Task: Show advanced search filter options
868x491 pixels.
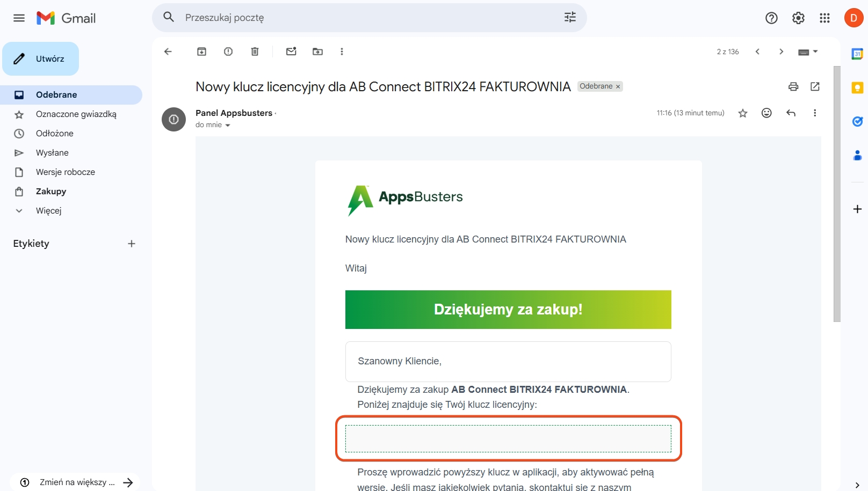Action: pyautogui.click(x=570, y=18)
